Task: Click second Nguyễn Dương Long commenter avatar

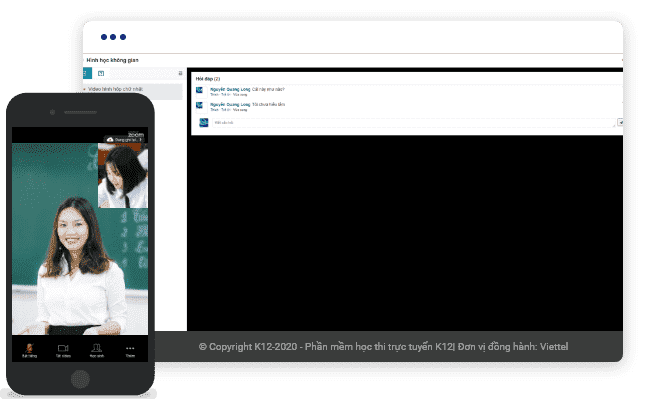Action: coord(199,106)
